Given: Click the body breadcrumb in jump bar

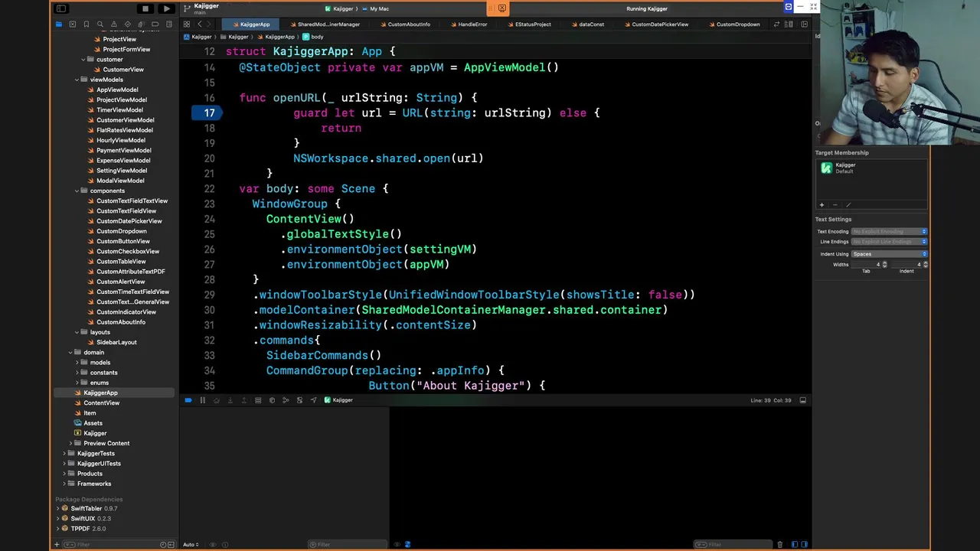Looking at the screenshot, I should pyautogui.click(x=313, y=37).
